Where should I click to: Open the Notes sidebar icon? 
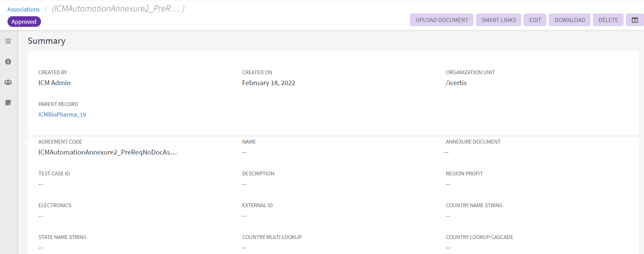(8, 103)
